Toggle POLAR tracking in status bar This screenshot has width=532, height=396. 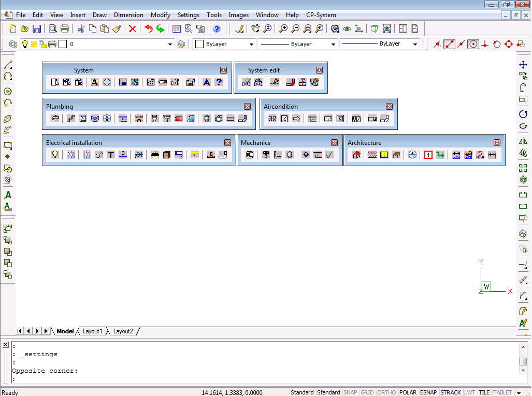click(x=408, y=392)
